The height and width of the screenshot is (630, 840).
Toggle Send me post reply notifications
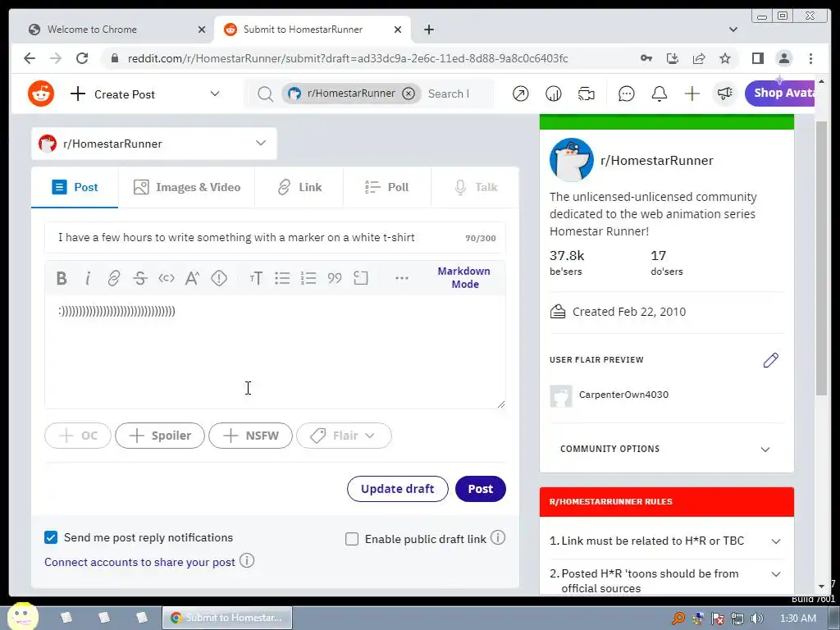coord(51,537)
